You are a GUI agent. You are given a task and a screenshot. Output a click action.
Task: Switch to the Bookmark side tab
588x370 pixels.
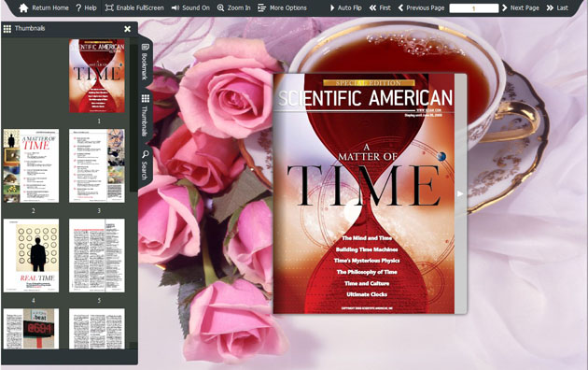click(145, 62)
